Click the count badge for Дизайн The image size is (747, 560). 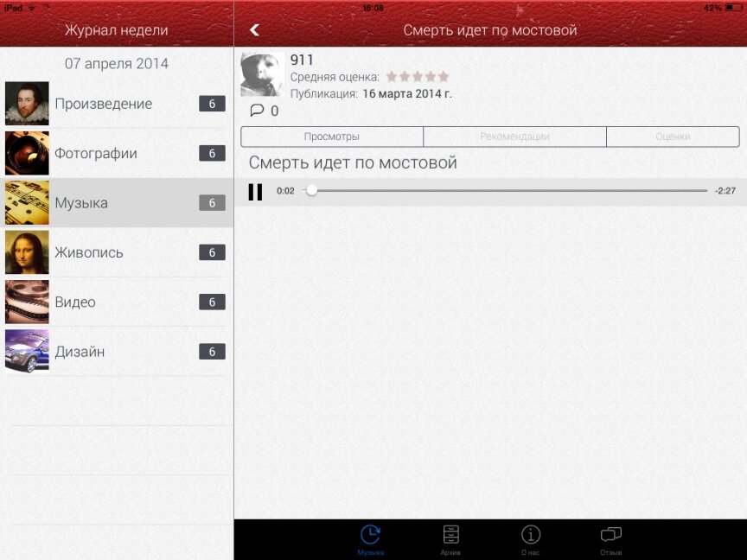(212, 352)
